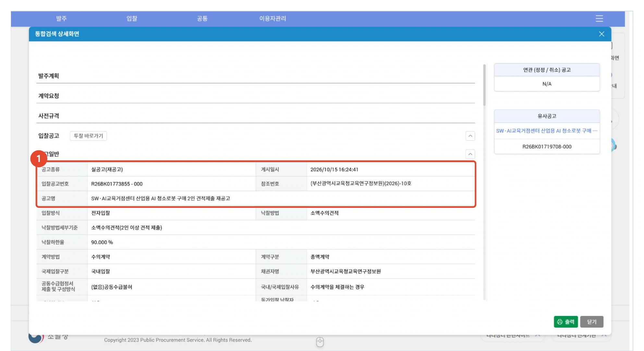Screen dimensions: 644x351
Task: Select the 총액계약 value
Action: (320, 257)
